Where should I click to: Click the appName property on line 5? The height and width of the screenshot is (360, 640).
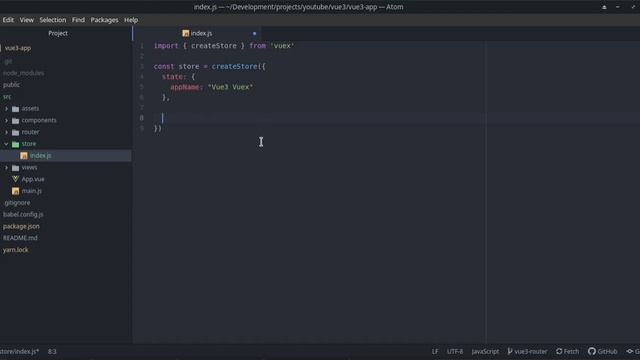click(x=184, y=87)
